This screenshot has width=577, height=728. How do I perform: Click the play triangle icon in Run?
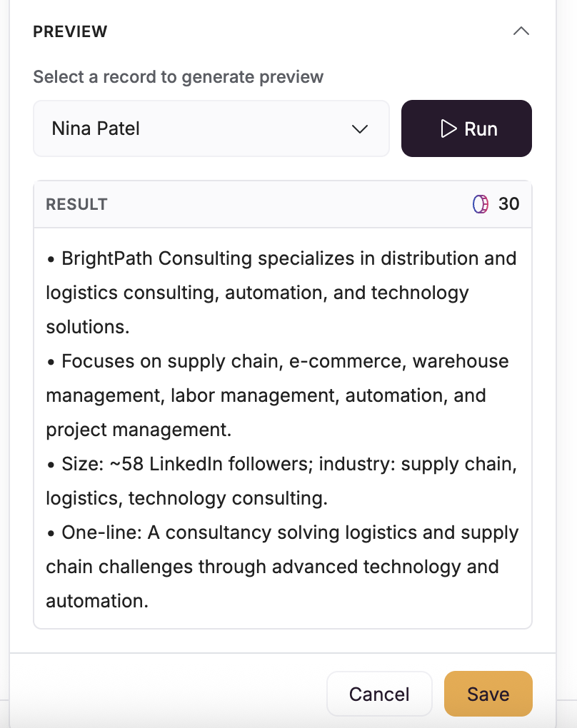click(x=448, y=128)
